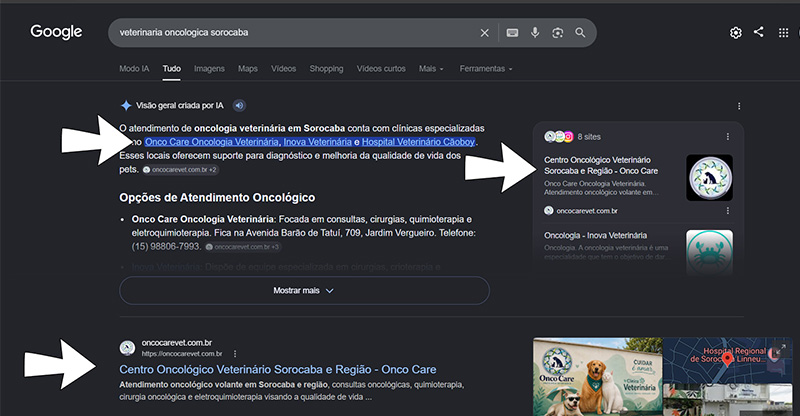Click the share icon in the header

point(759,32)
